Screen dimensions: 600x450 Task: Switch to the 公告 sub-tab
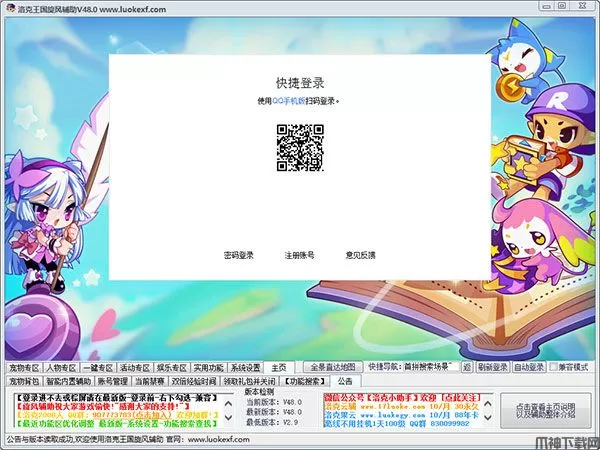click(345, 381)
